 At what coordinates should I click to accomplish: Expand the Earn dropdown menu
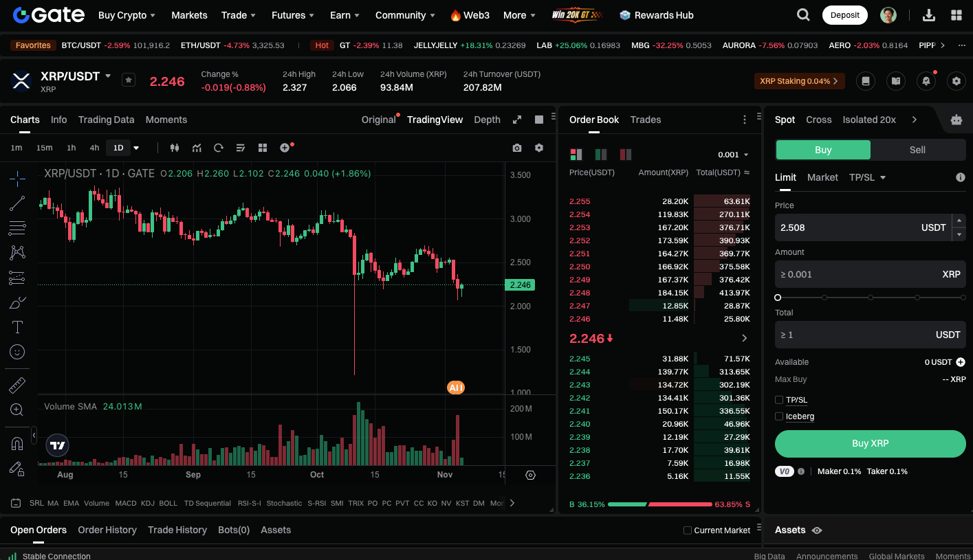[x=345, y=15]
